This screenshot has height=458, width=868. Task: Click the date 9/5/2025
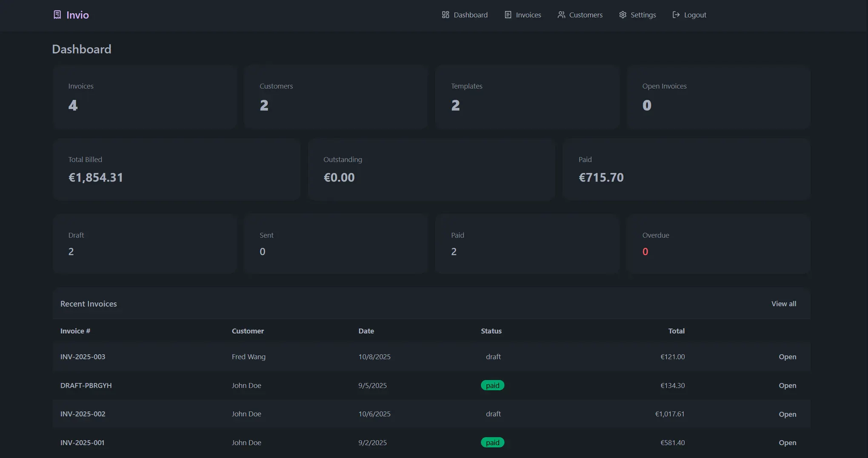[x=372, y=385]
